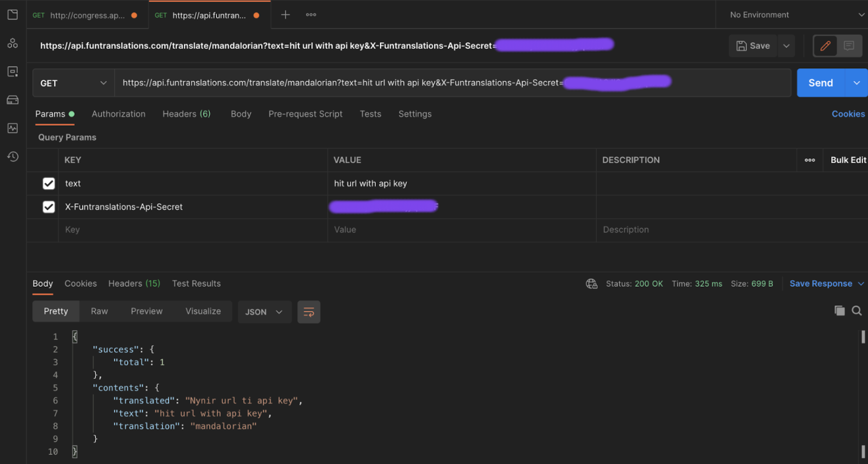This screenshot has height=464, width=868.
Task: Click the pencil edit icon
Action: 825,46
